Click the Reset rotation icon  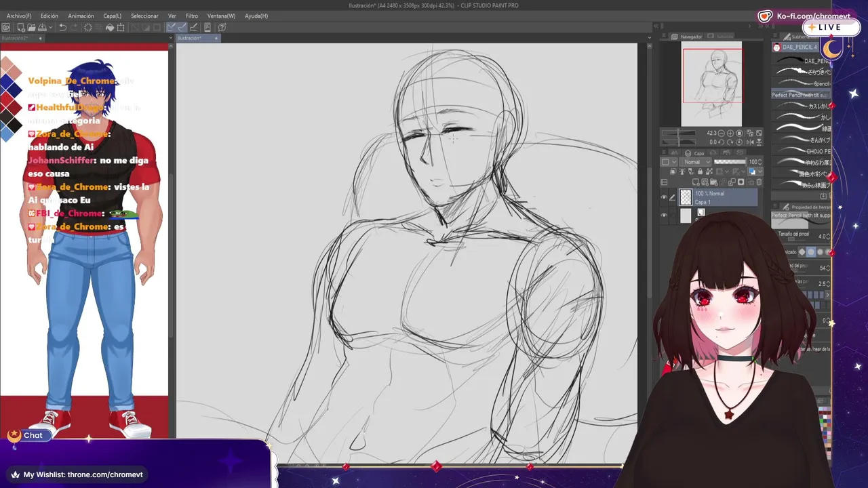click(739, 142)
